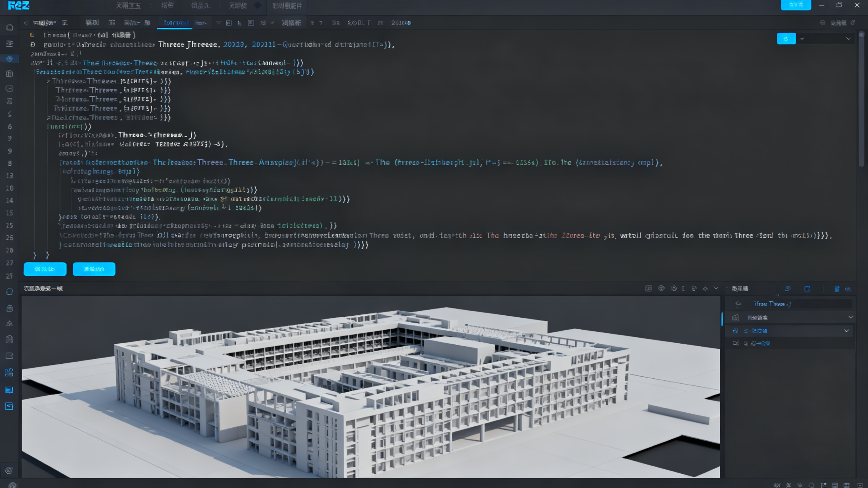Click the spiral icon at sidebar bottom
The width and height of the screenshot is (868, 488).
coord(10,470)
